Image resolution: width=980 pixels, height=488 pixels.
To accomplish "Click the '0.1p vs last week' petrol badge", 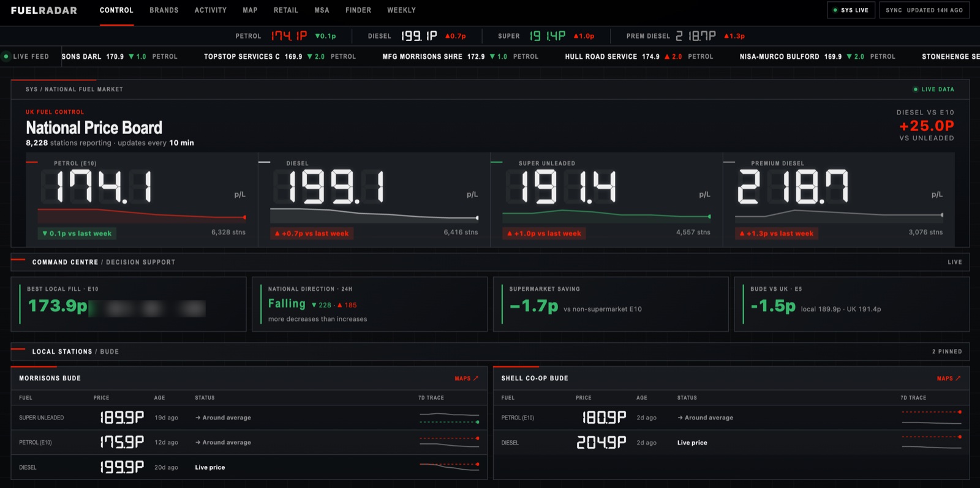I will [x=77, y=233].
